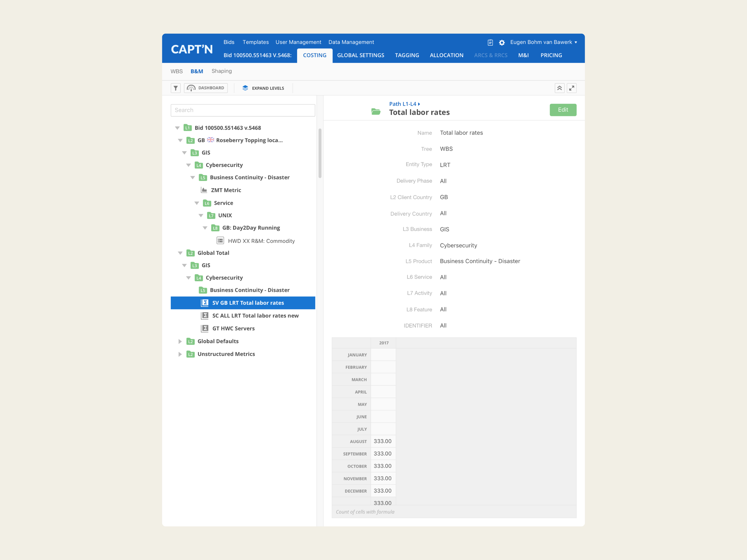Click the fullscreen expand arrows icon

tap(571, 88)
